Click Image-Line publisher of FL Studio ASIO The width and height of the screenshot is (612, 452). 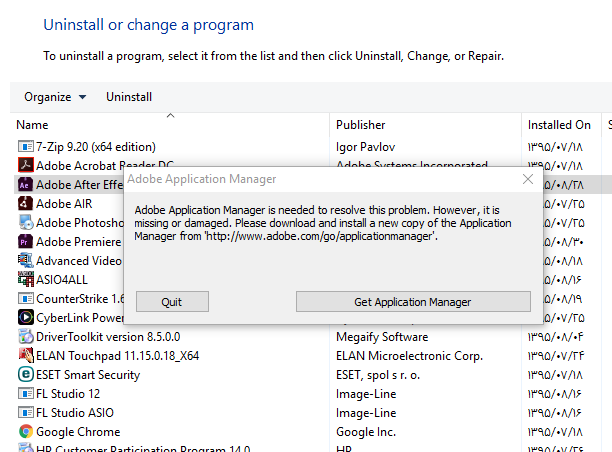pos(366,413)
